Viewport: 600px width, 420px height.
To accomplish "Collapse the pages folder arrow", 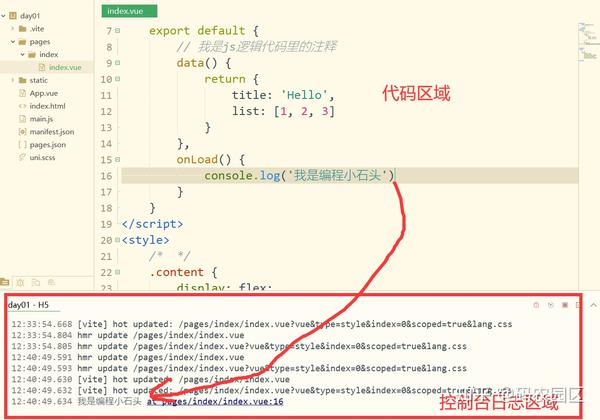I will pos(13,41).
